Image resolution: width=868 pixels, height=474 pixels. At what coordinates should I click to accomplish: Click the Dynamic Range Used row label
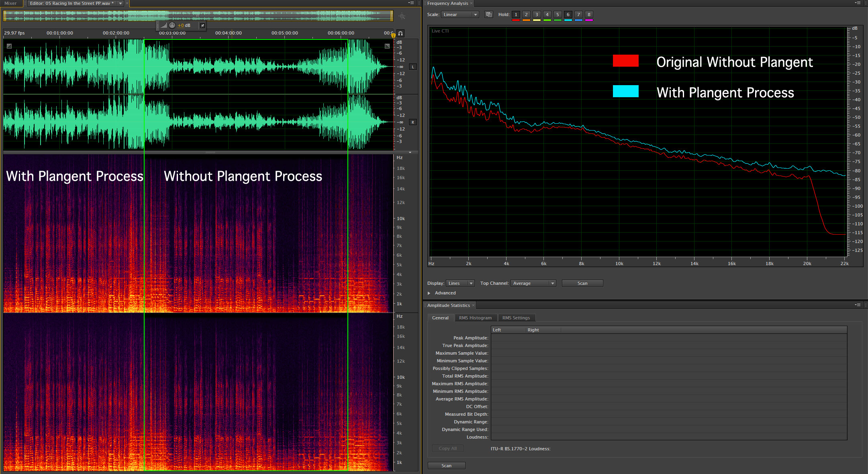pos(465,429)
